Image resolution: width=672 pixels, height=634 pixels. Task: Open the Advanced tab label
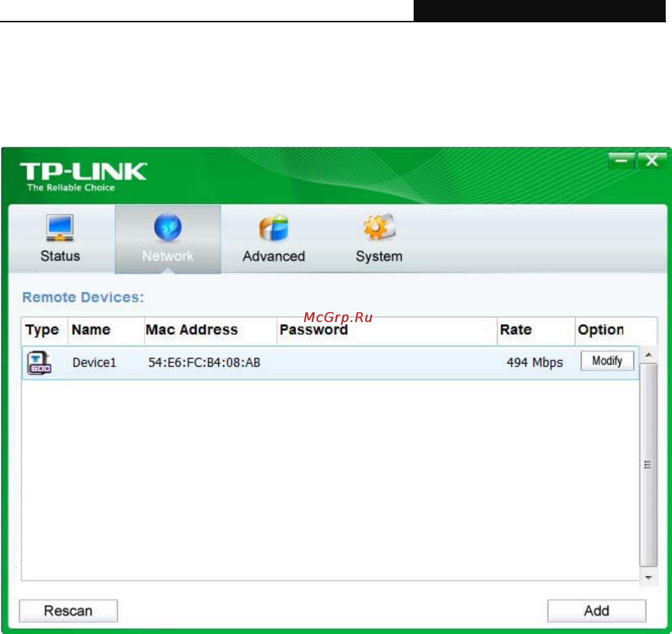click(274, 256)
